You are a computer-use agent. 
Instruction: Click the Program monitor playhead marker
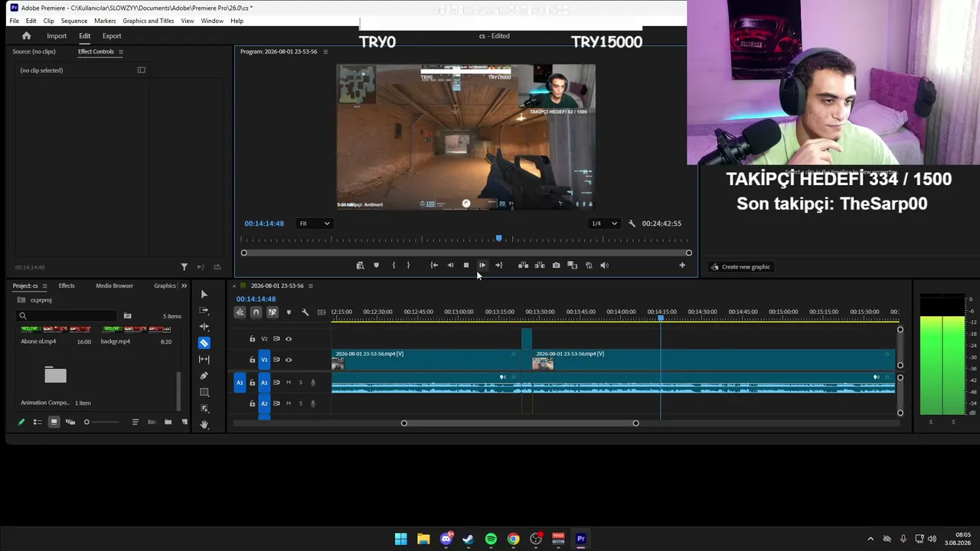(498, 239)
